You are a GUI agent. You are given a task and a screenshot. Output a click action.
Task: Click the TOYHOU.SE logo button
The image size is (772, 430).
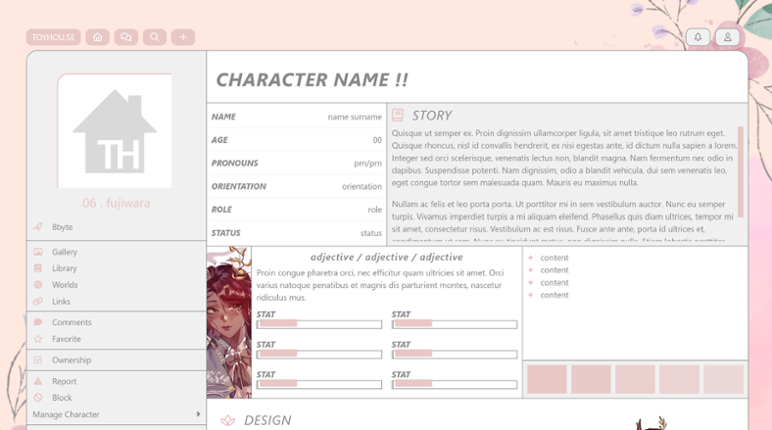(x=53, y=37)
